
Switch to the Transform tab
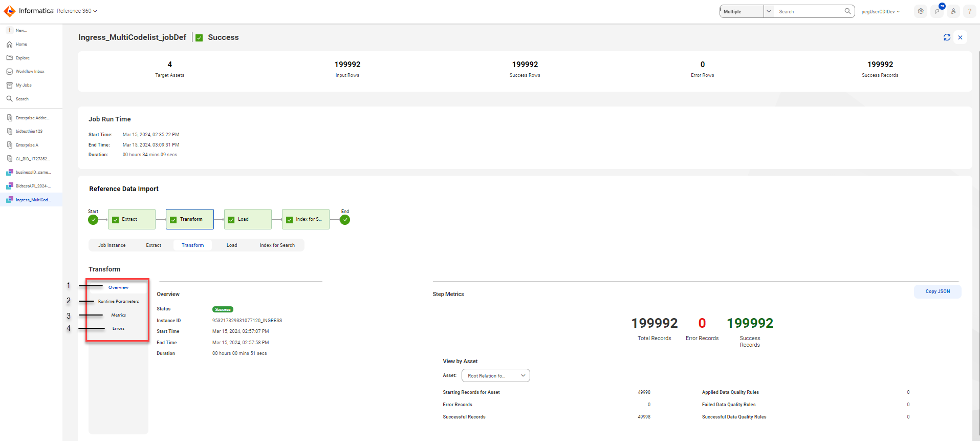[192, 245]
